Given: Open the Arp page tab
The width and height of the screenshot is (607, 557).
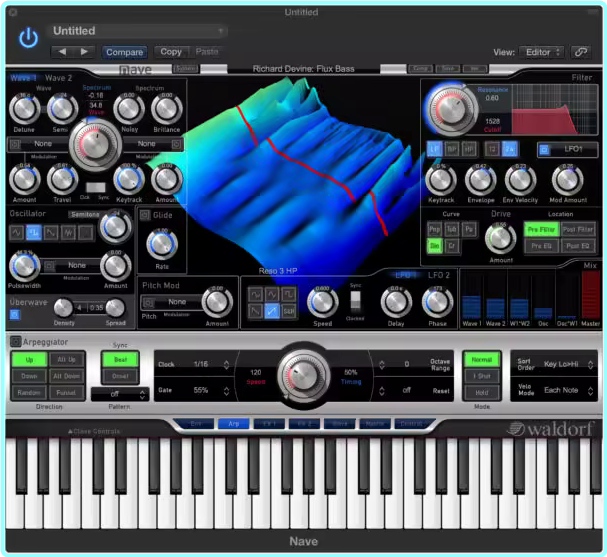Looking at the screenshot, I should [233, 424].
